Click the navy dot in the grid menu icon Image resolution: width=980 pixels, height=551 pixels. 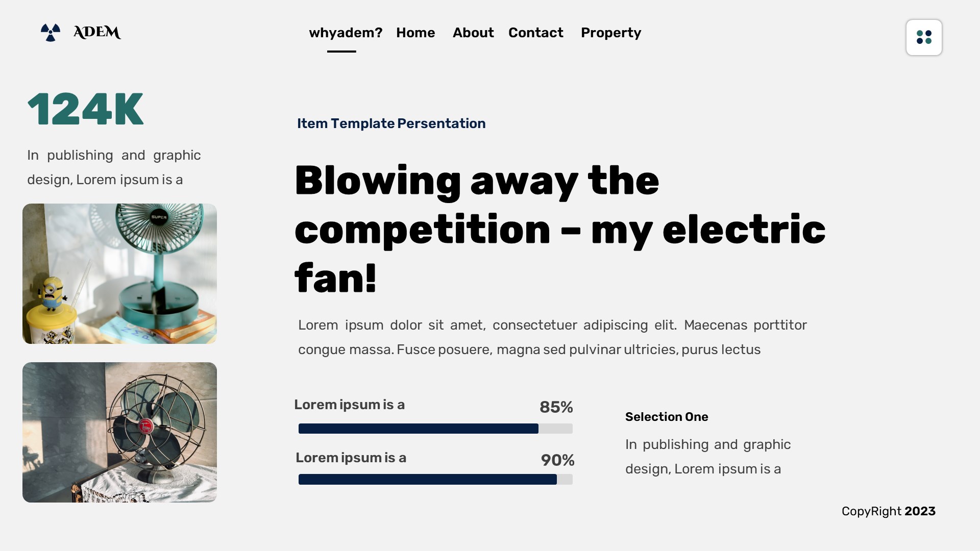tap(928, 33)
